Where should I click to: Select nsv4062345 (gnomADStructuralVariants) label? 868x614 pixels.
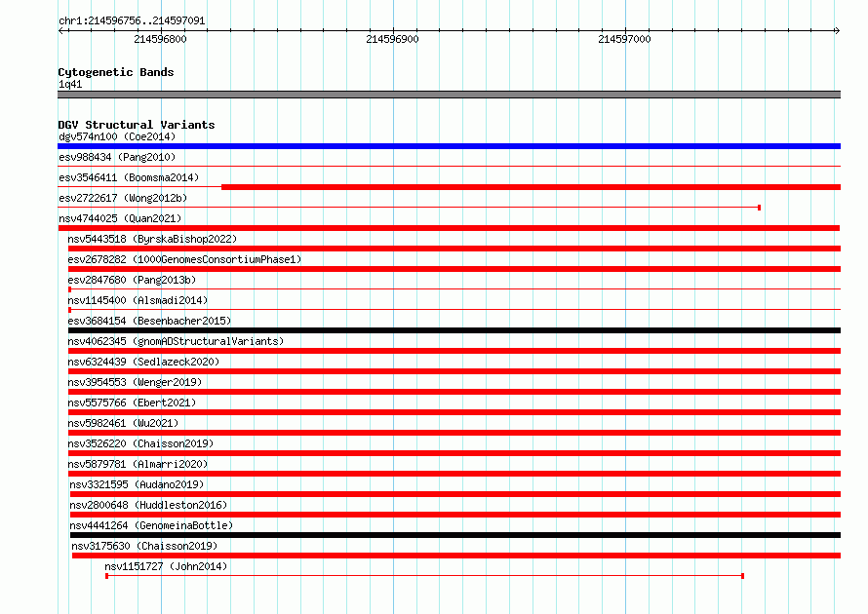[x=176, y=341]
